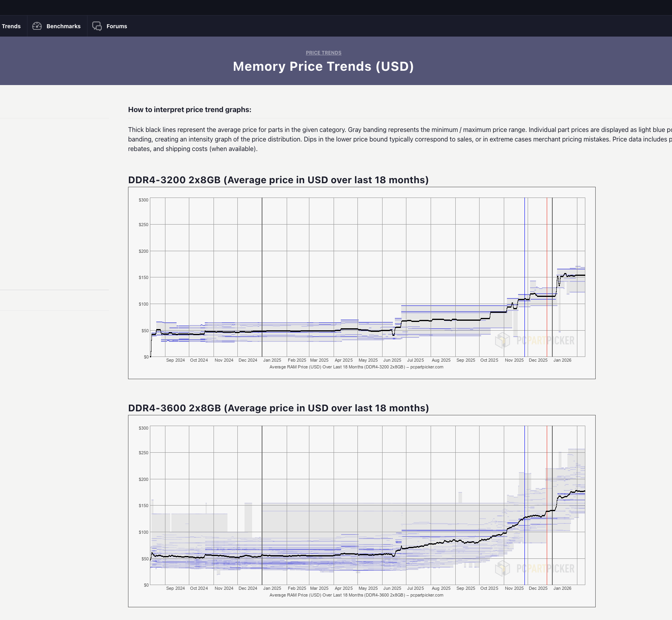This screenshot has height=620, width=672.
Task: Click the Benchmarks gauge icon
Action: click(x=37, y=26)
